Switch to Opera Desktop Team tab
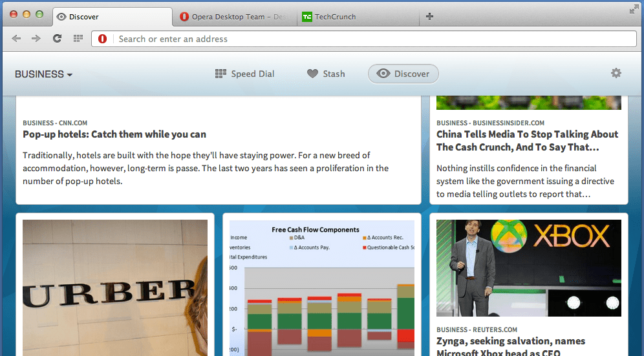This screenshot has width=644, height=356. pos(234,17)
